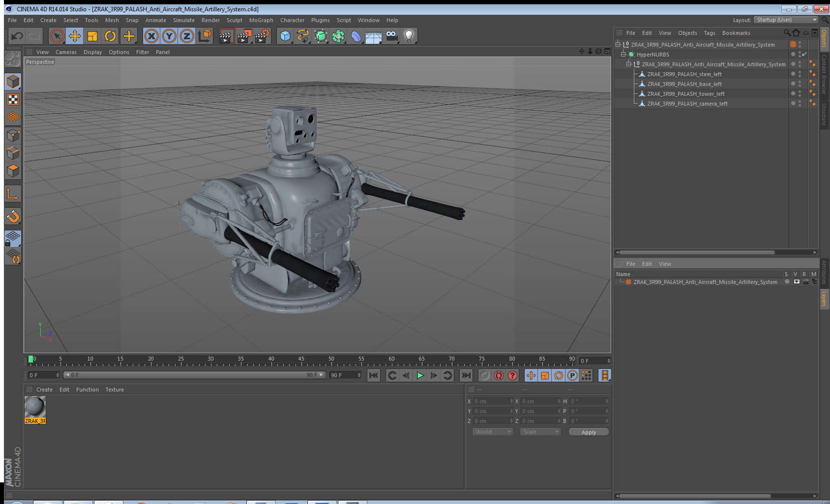Toggle the Snap magnet icon
The width and height of the screenshot is (830, 504).
pos(13,216)
